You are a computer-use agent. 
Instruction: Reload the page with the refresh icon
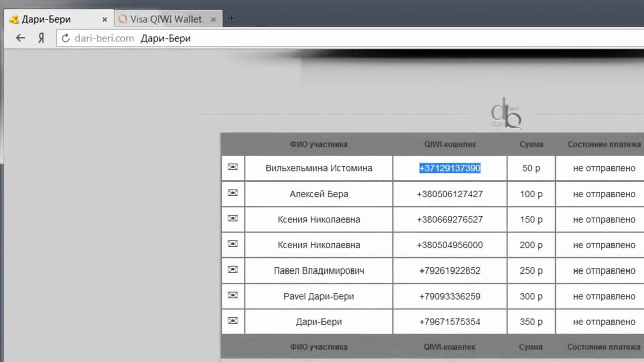65,38
